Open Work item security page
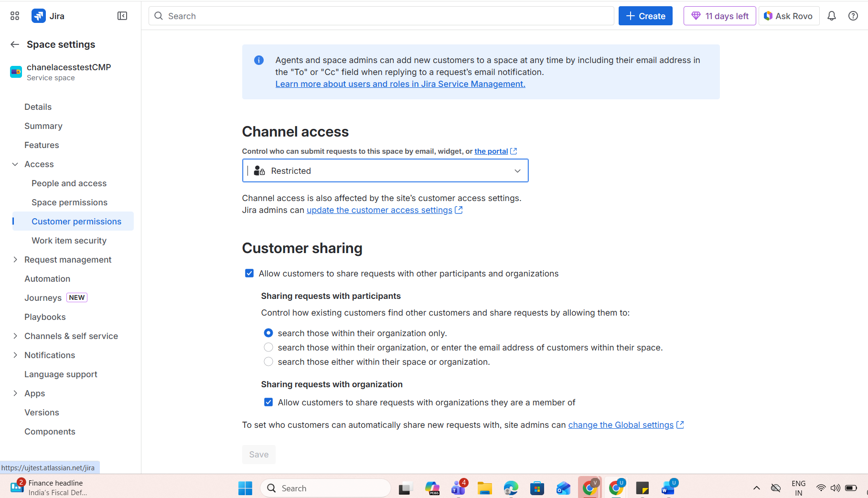The image size is (868, 498). point(69,240)
